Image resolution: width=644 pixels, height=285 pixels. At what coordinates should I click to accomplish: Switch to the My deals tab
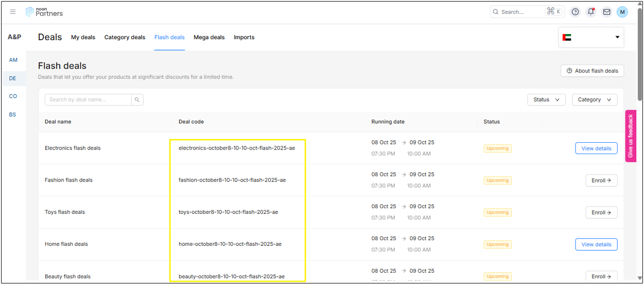click(83, 37)
